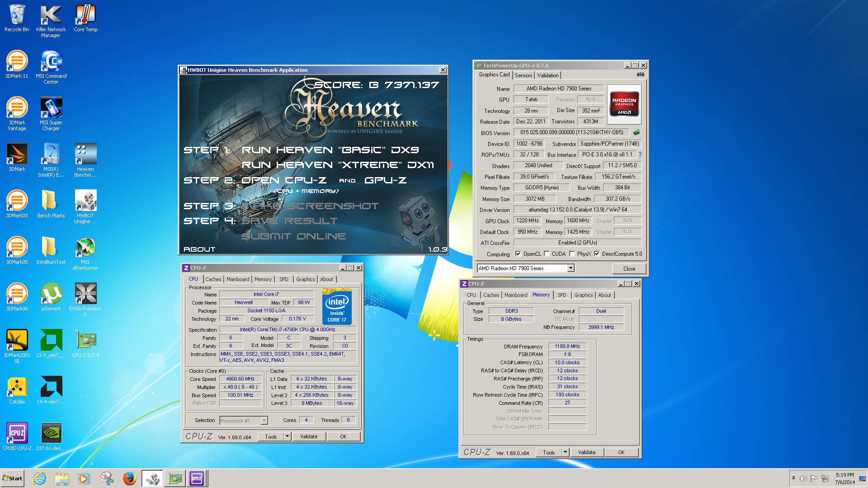Open Windows Explorer on the taskbar

tap(62, 479)
